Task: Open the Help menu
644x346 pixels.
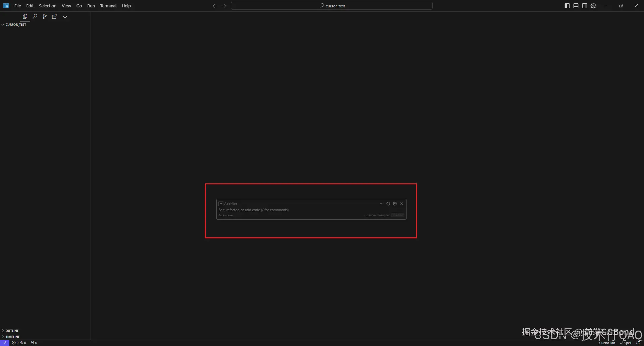Action: pyautogui.click(x=126, y=6)
